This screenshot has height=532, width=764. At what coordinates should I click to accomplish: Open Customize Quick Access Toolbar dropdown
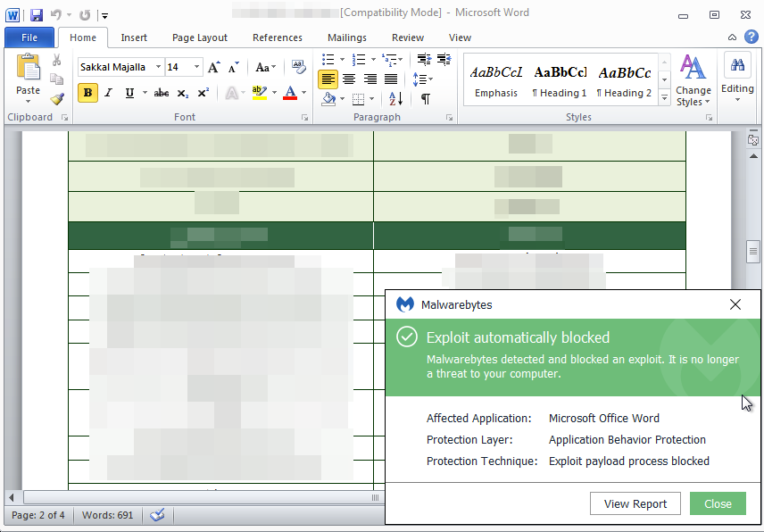coord(104,15)
